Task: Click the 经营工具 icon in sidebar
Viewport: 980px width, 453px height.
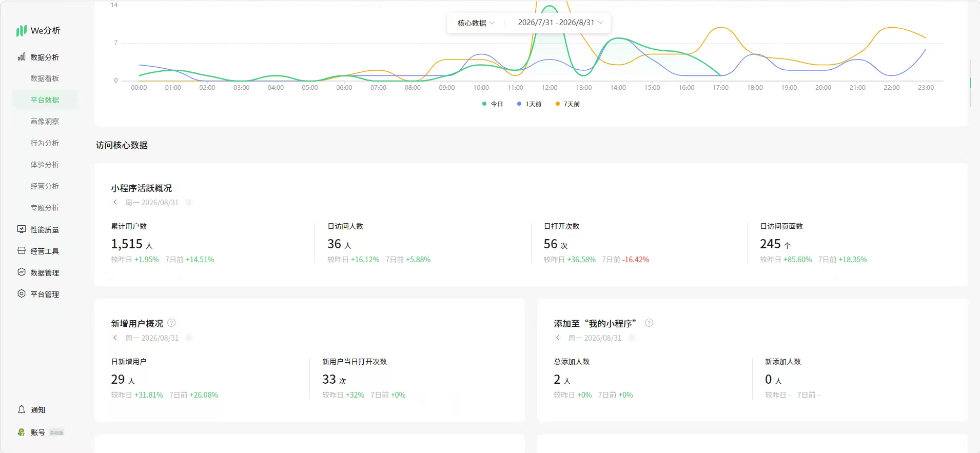Action: point(22,251)
